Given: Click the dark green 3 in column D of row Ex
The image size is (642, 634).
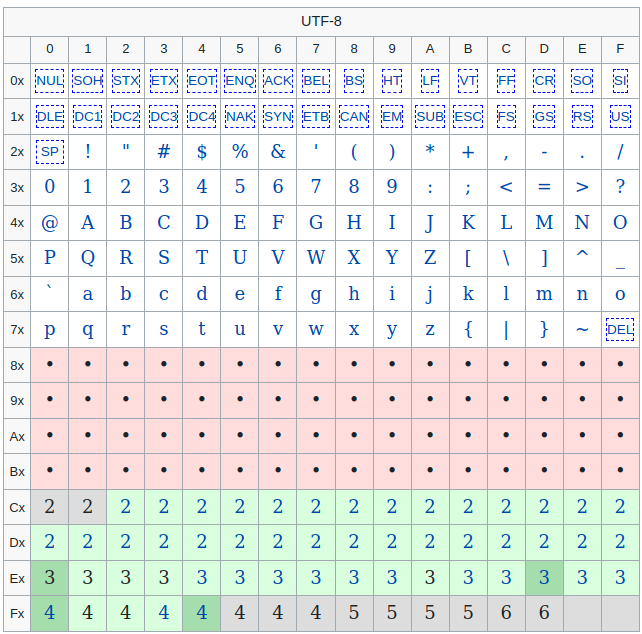Looking at the screenshot, I should [544, 578].
